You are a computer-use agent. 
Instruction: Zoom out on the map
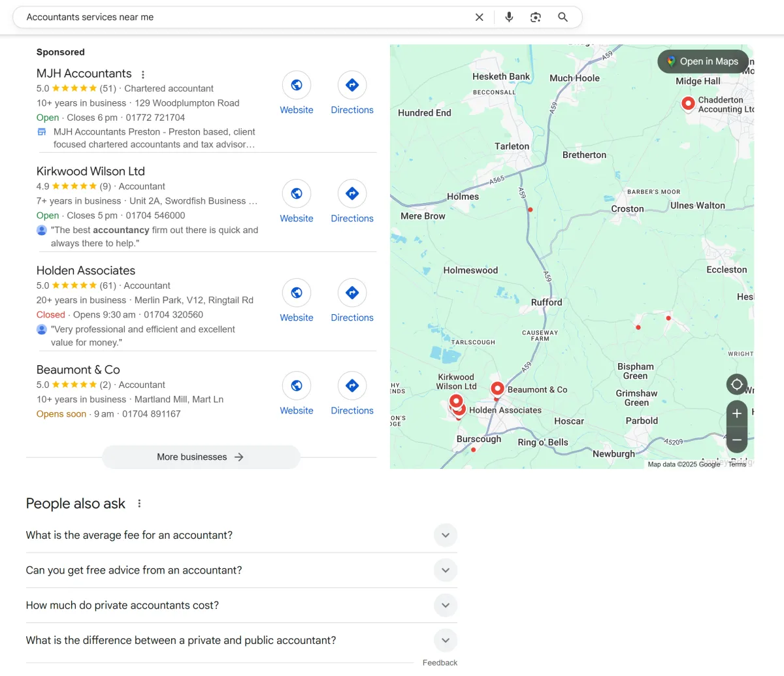[737, 440]
